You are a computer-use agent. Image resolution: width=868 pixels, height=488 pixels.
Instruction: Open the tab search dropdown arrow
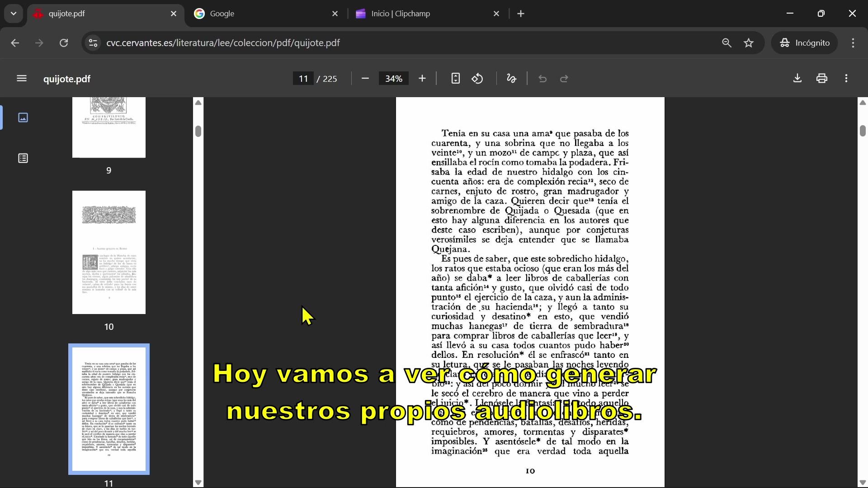[14, 14]
